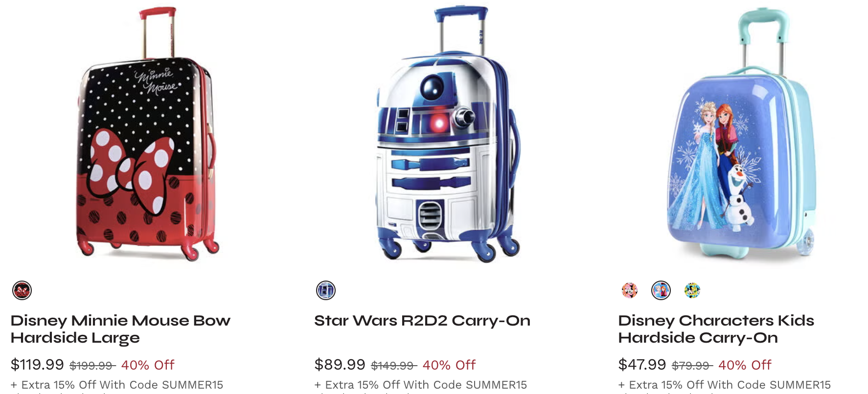Open the Minnie Mouse Bow suitcase image
Image resolution: width=868 pixels, height=394 pixels.
click(x=147, y=133)
